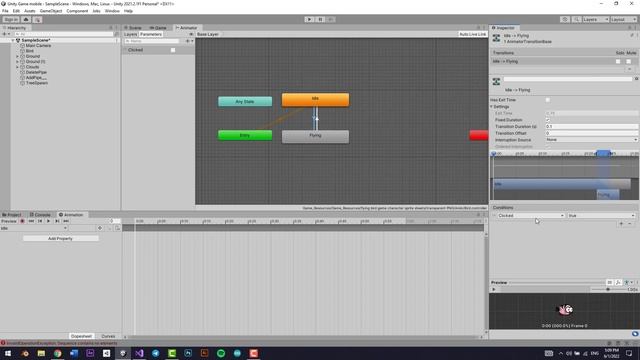Select the Bird object in the Hierarchy

[30, 51]
